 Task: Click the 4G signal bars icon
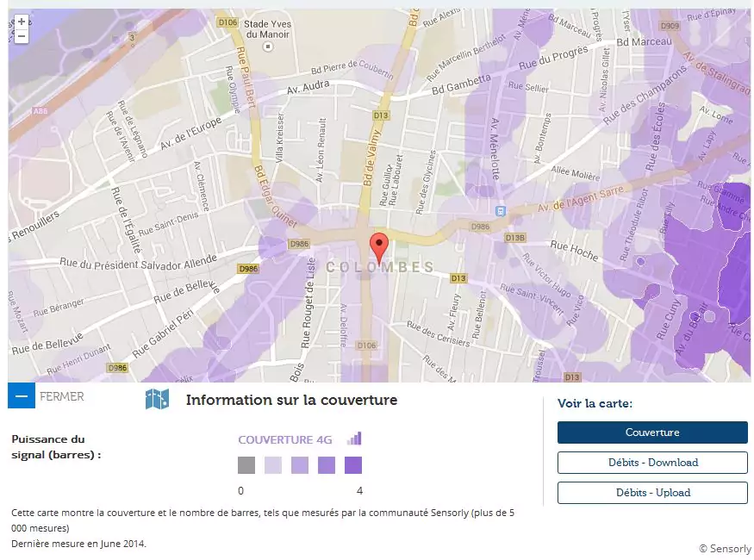354,439
